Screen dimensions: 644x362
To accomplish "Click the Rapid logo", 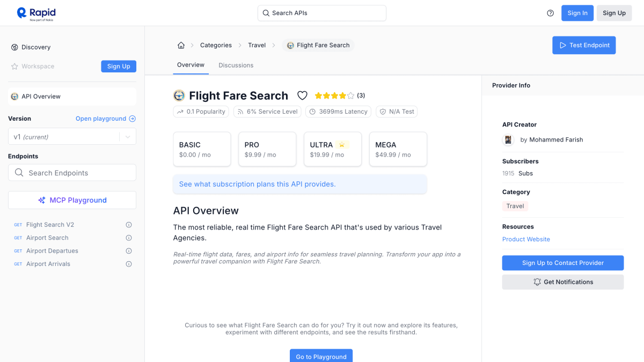I will 36,13.
